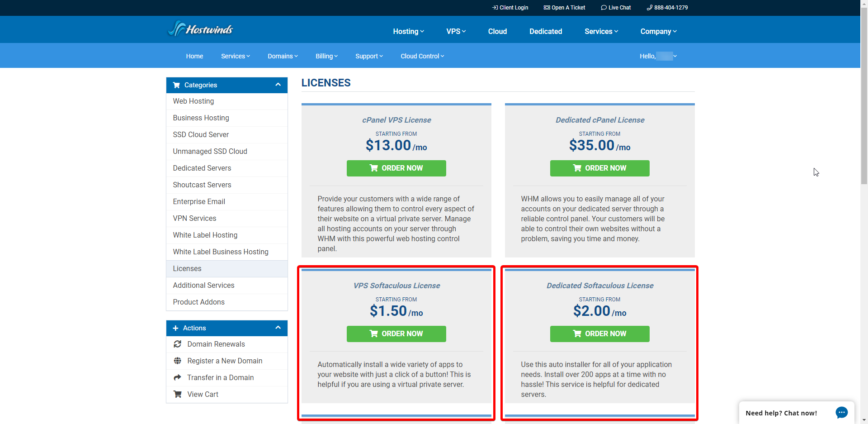Click Transfer in a Domain link
Viewport: 868px width, 424px height.
(x=221, y=378)
